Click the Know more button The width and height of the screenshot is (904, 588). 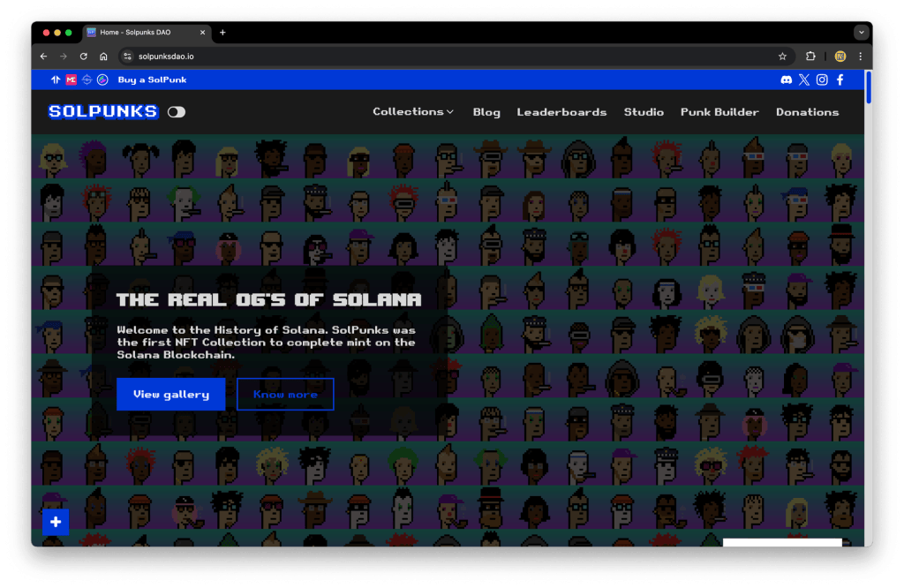pyautogui.click(x=285, y=395)
